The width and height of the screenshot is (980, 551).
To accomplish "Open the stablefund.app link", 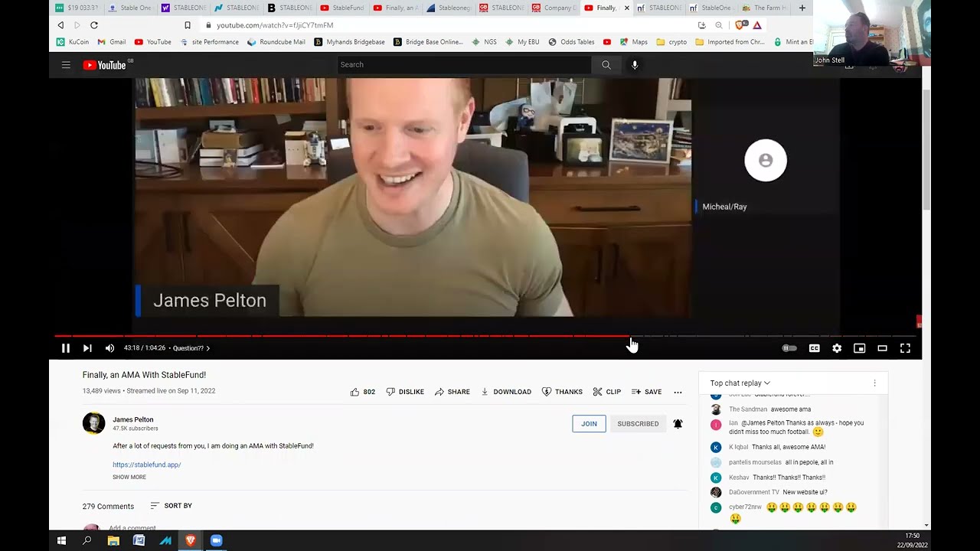I will (x=147, y=465).
